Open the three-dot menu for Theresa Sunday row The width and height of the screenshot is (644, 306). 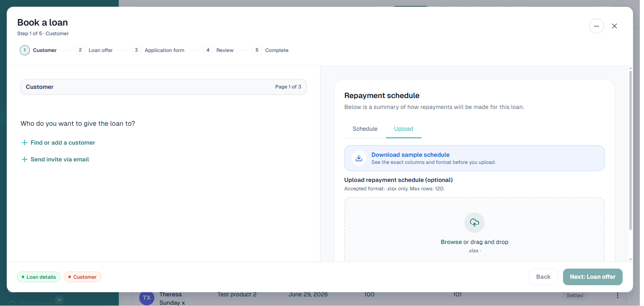pos(617,296)
